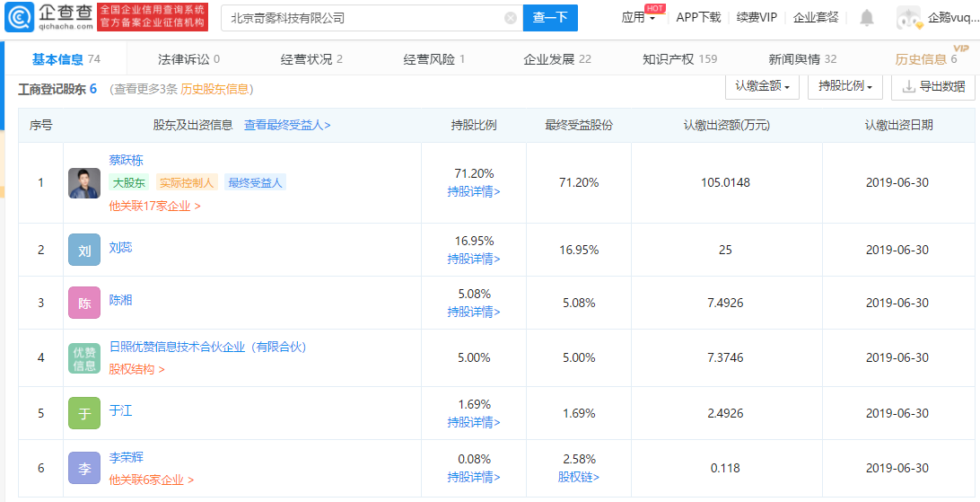Click 持股详情 under 0.08%

click(474, 478)
